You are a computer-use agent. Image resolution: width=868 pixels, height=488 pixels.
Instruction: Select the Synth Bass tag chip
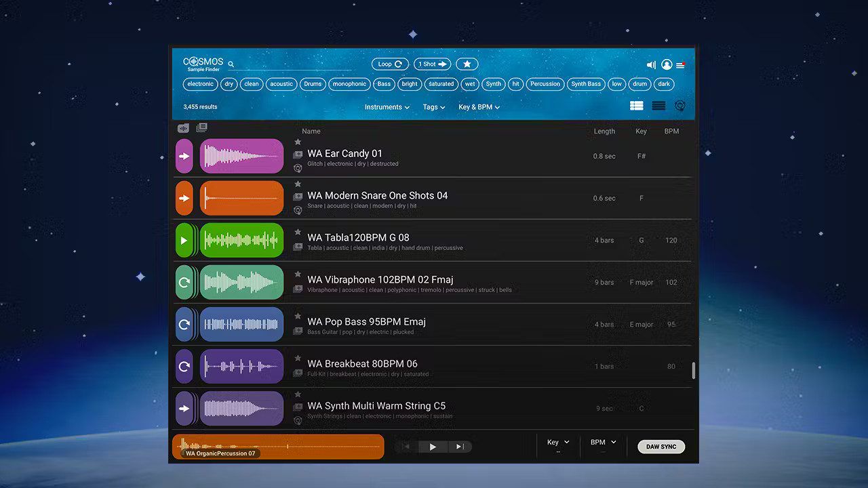(586, 84)
